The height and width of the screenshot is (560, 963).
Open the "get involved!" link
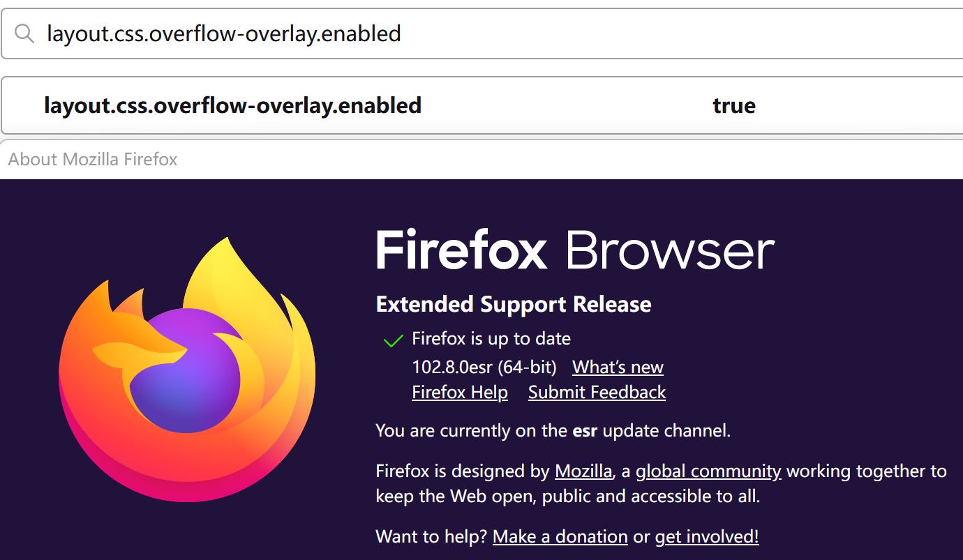pyautogui.click(x=706, y=536)
